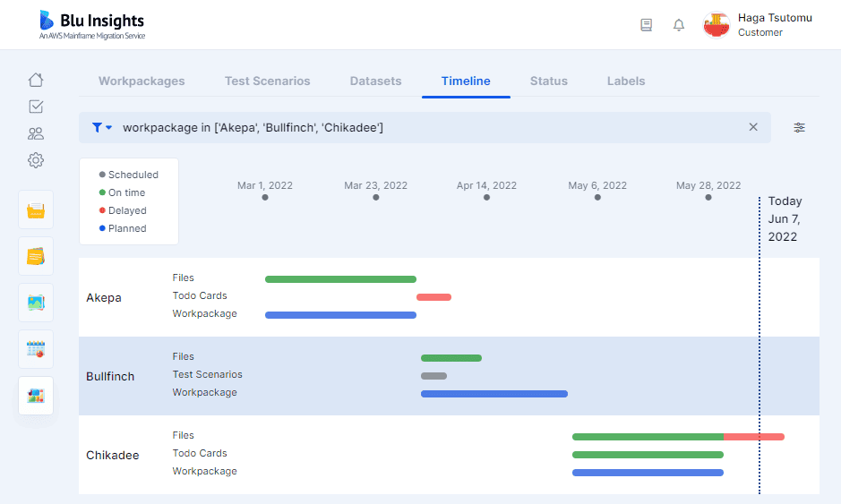Expand the filter funnel dropdown
The height and width of the screenshot is (504, 841).
click(x=102, y=128)
